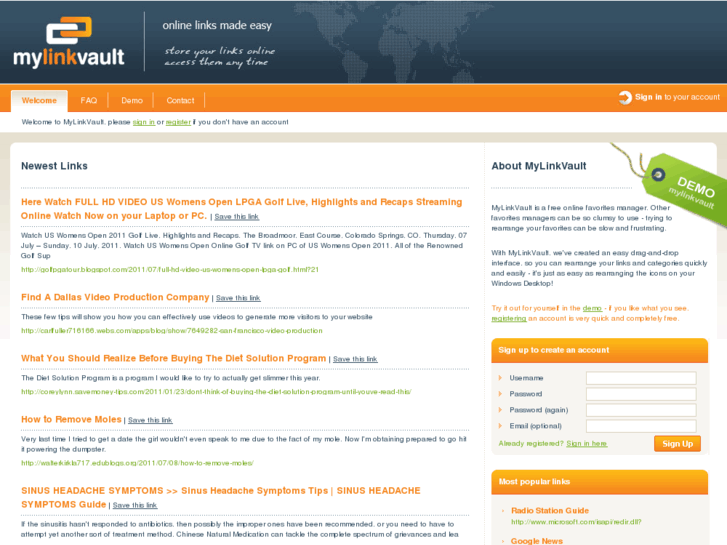
Task: Switch to the Demo tab
Action: click(x=132, y=101)
